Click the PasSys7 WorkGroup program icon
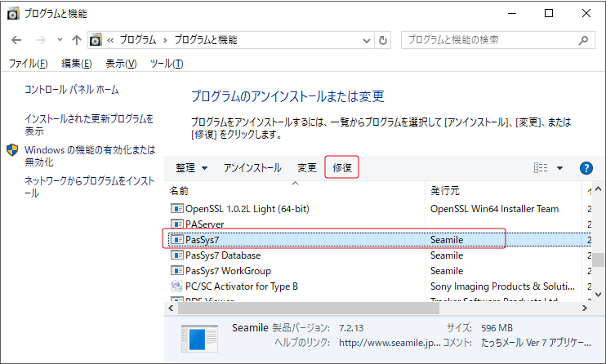606x364 pixels. tap(176, 270)
